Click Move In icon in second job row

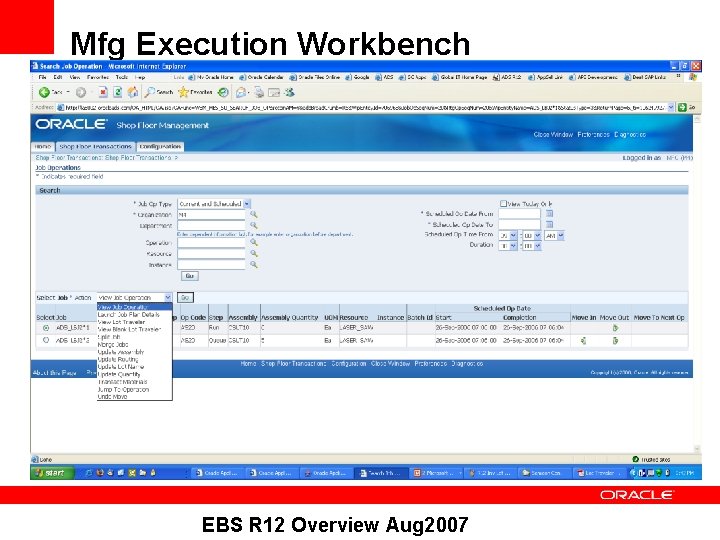point(583,341)
